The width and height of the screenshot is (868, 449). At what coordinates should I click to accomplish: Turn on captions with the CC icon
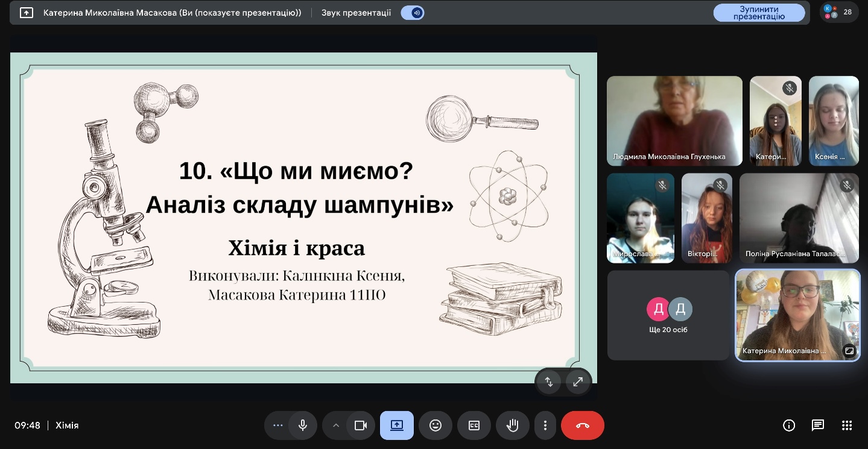click(474, 425)
